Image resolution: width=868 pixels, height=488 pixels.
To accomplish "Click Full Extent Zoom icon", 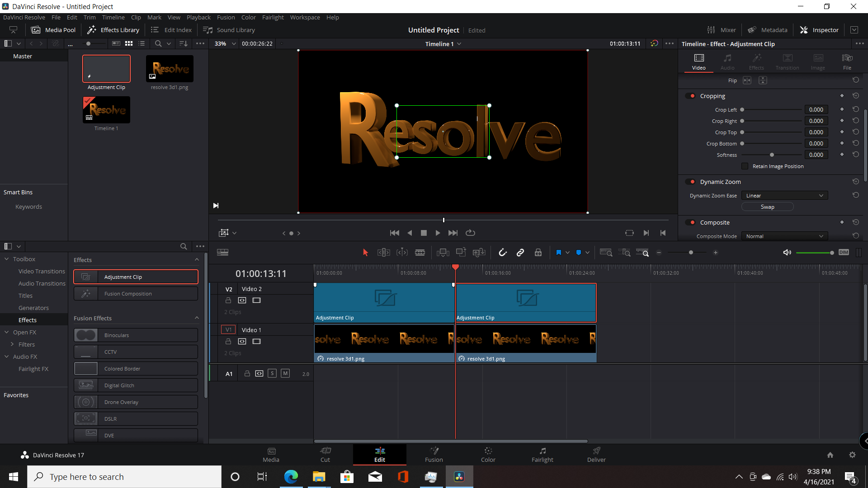I will (606, 253).
